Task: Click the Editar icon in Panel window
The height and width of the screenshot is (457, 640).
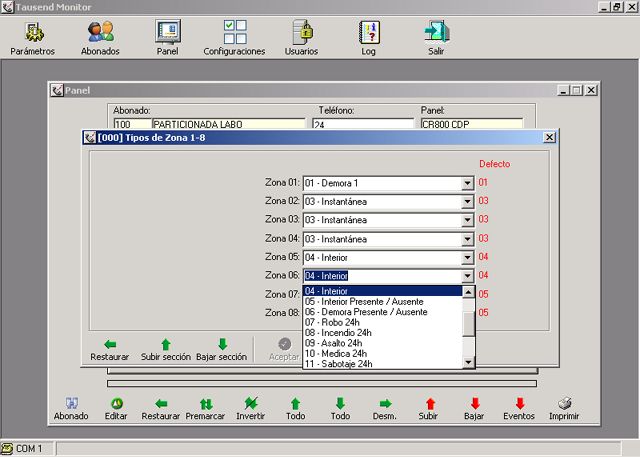Action: 117,404
